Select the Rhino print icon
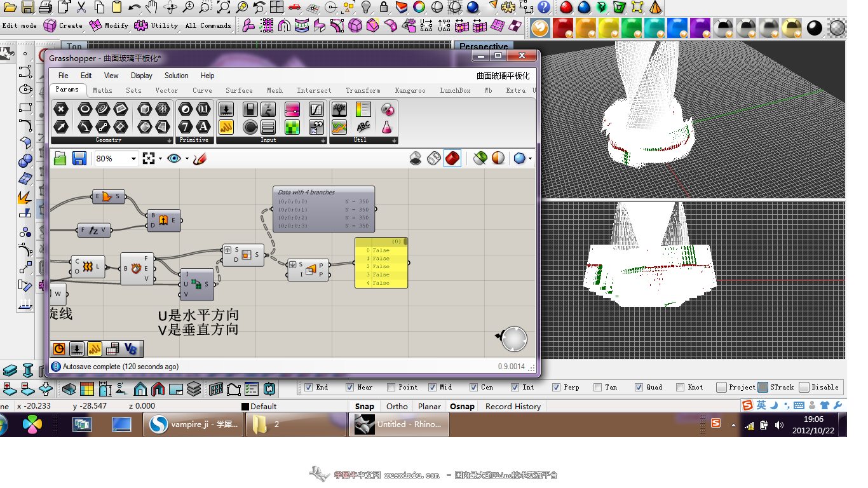Screen dimensions: 868x488 coord(45,8)
